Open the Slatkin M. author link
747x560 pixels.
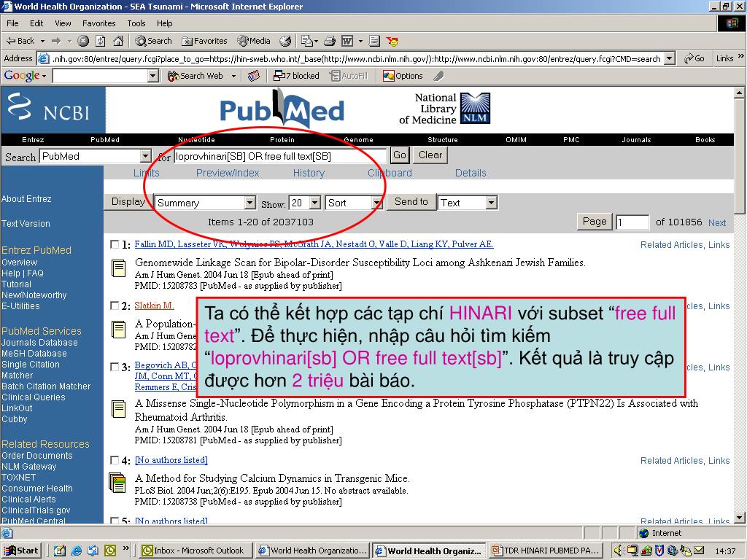[154, 306]
